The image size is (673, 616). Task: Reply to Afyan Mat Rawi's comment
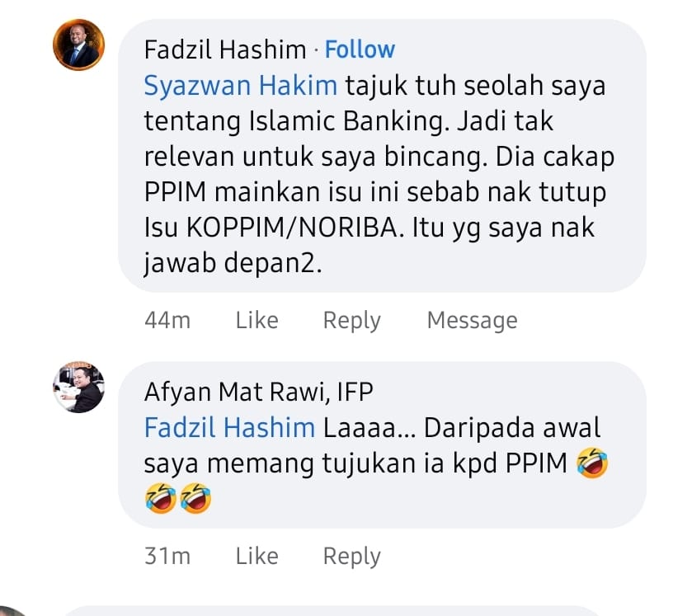[x=351, y=557]
